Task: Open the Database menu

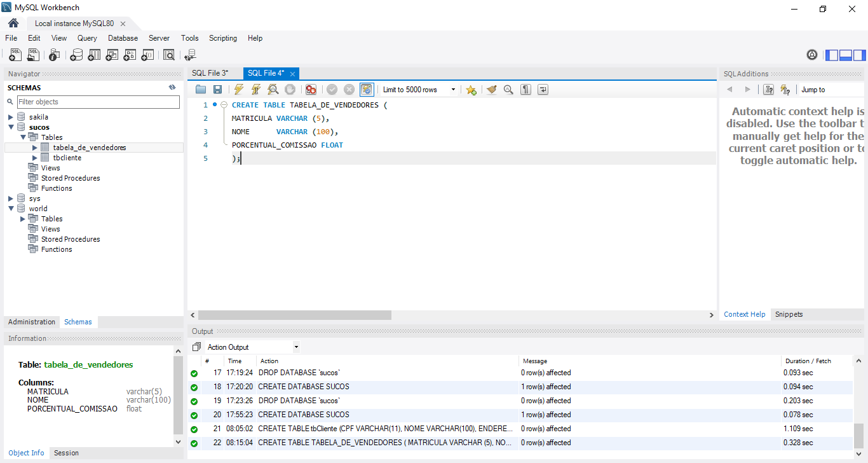Action: 123,38
